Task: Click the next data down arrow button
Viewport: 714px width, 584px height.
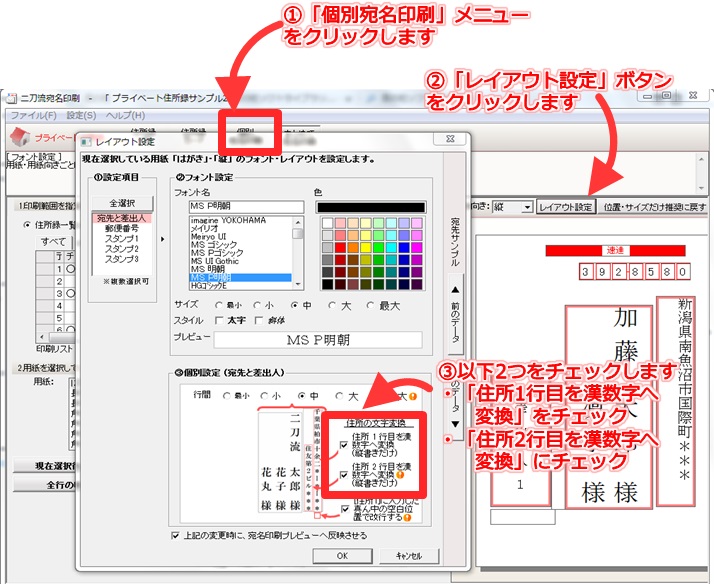Action: (x=454, y=424)
